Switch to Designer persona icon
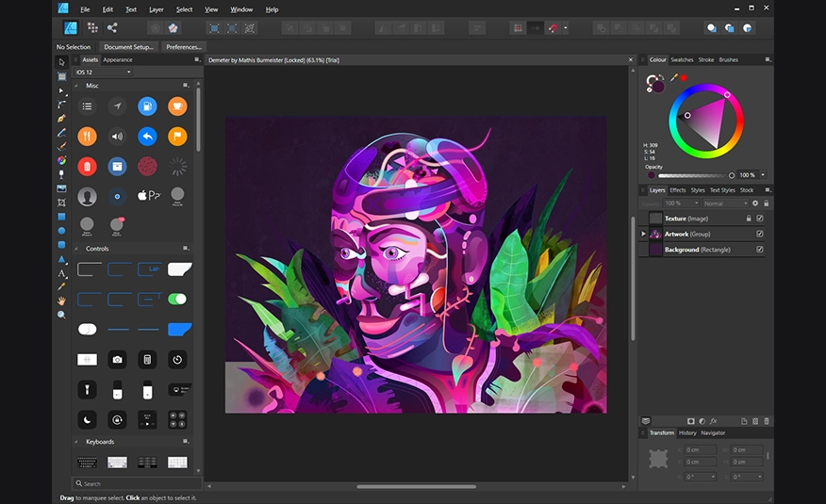 point(71,27)
